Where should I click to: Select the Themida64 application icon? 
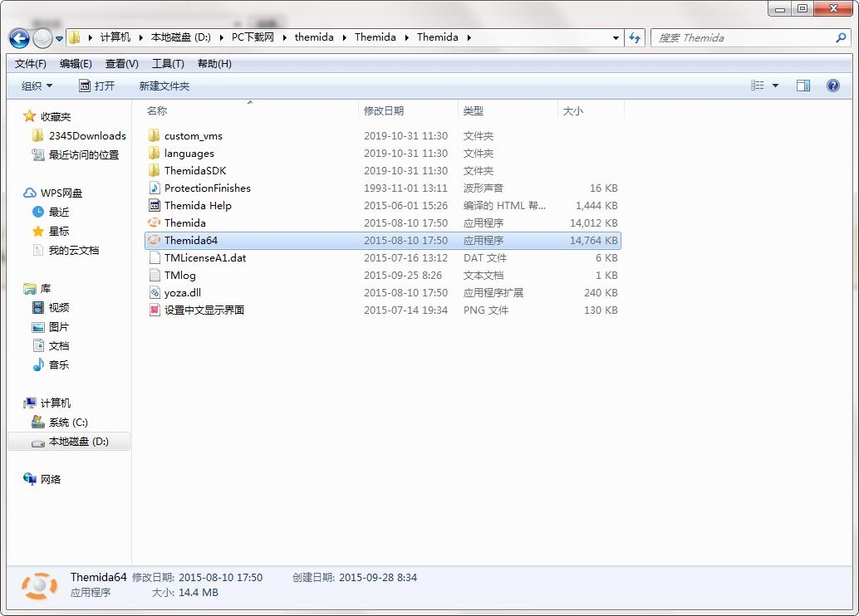coord(155,241)
